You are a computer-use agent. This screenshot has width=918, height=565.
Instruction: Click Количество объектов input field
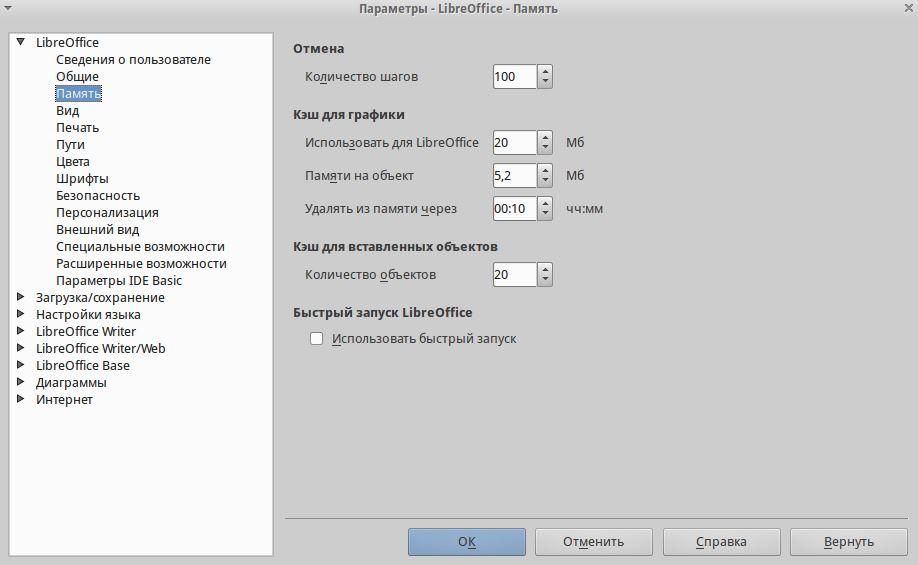(x=515, y=275)
